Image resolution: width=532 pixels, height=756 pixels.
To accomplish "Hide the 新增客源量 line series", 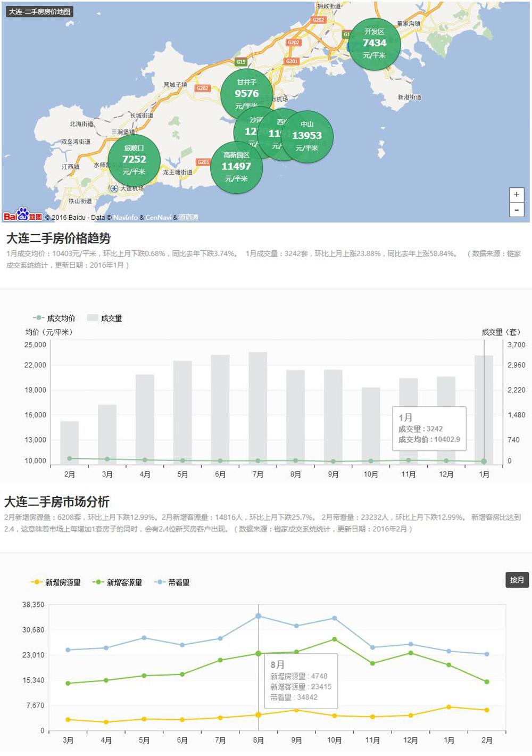I will (x=118, y=582).
